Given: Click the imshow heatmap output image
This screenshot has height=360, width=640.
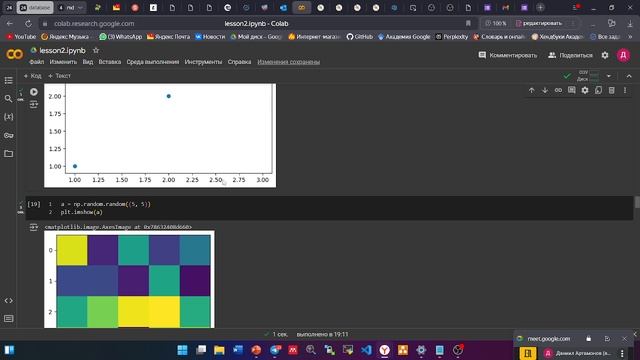Looking at the screenshot, I should (129, 279).
